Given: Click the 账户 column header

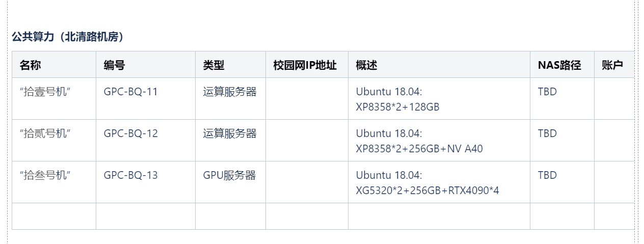Looking at the screenshot, I should [614, 65].
